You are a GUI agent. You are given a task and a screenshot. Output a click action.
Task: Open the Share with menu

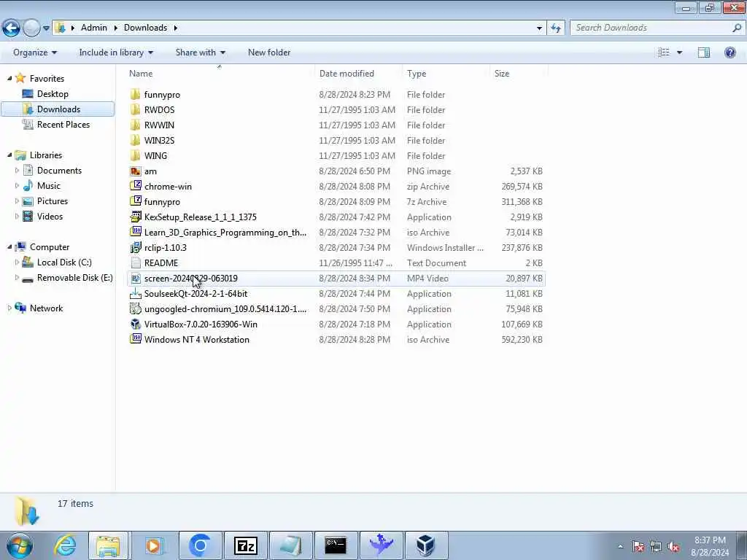(200, 52)
